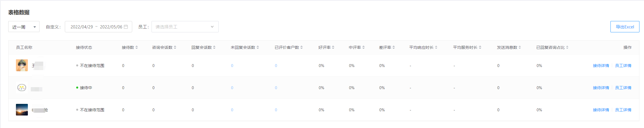Open the 近一周 period dropdown
Image resolution: width=644 pixels, height=128 pixels.
24,27
